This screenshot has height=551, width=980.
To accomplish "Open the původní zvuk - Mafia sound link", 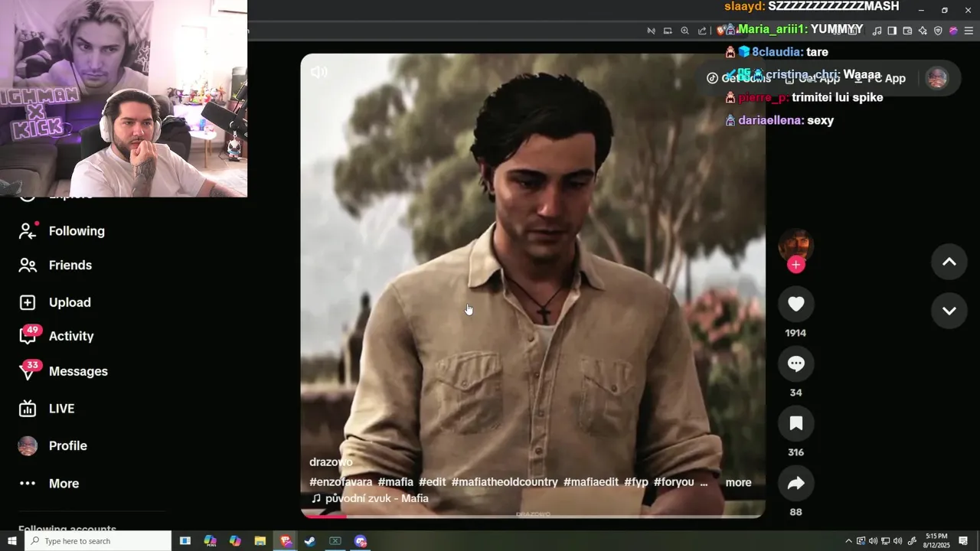I will (x=369, y=498).
